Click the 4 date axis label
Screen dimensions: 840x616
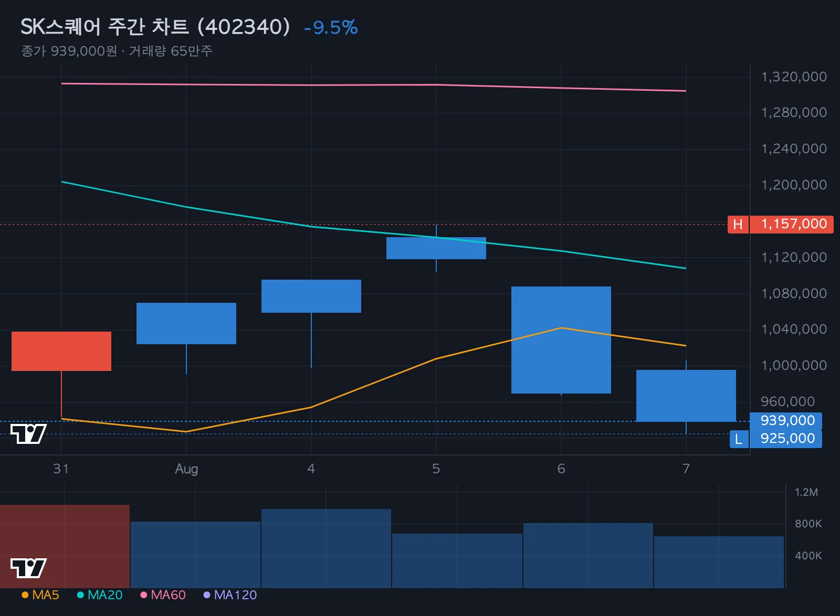(311, 469)
